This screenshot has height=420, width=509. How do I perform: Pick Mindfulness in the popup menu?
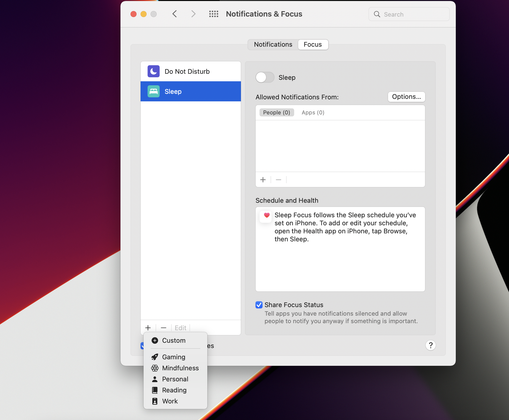(180, 368)
